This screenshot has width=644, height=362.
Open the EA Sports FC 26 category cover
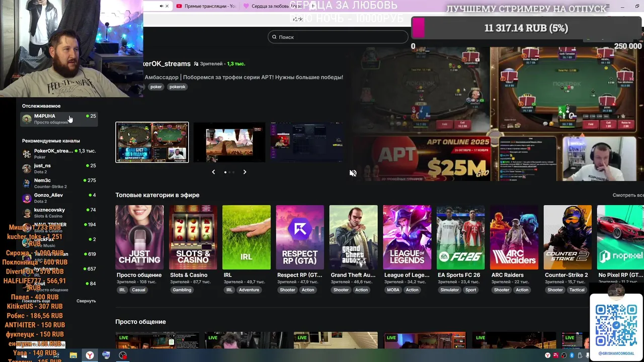[x=460, y=237]
